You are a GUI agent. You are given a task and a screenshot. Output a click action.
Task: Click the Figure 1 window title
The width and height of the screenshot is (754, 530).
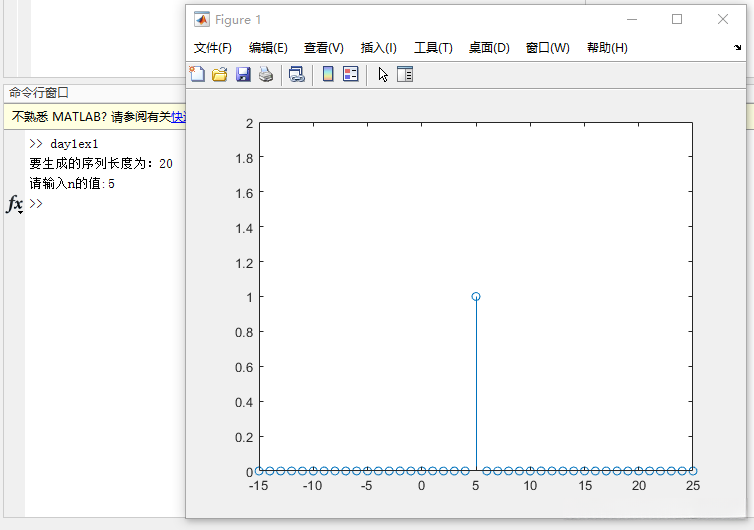coord(238,20)
